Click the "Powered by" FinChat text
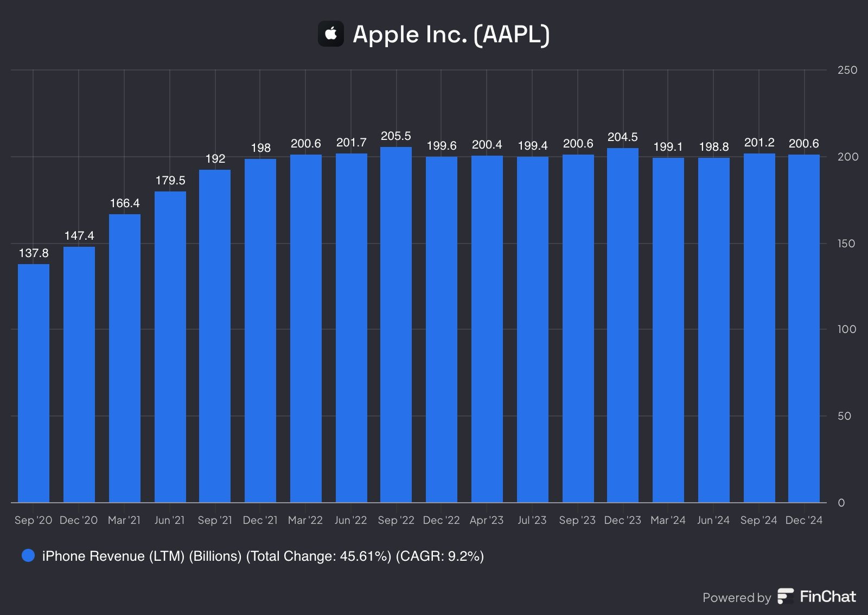This screenshot has width=868, height=615. 736,598
